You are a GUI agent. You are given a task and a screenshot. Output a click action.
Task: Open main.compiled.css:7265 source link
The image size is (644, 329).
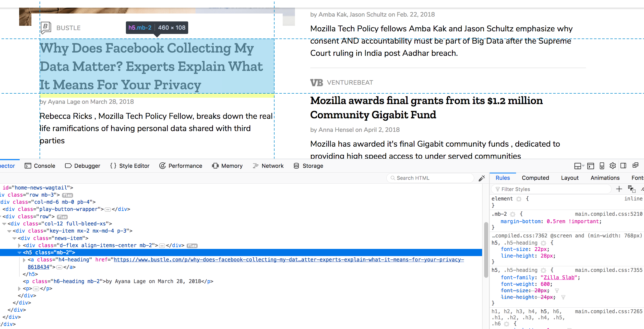coord(609,311)
